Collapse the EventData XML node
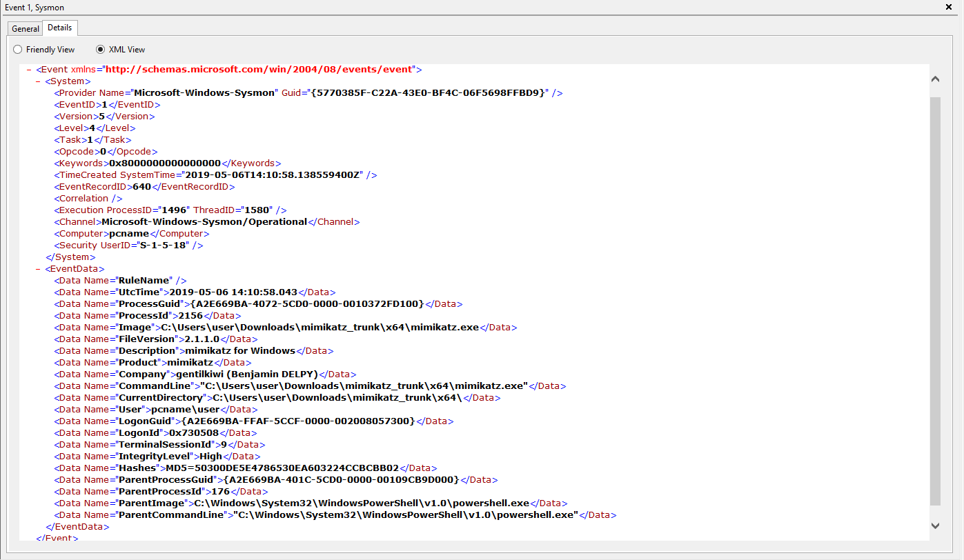 click(38, 269)
